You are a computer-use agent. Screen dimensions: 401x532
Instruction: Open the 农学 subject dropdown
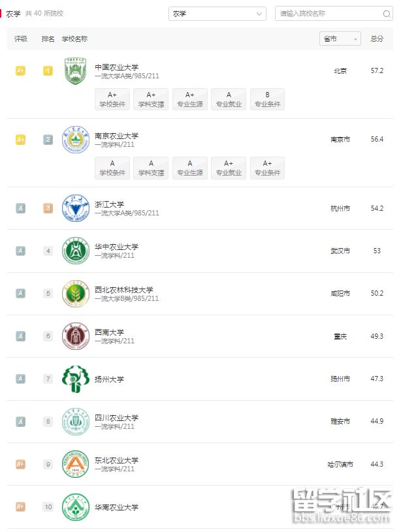[x=217, y=14]
